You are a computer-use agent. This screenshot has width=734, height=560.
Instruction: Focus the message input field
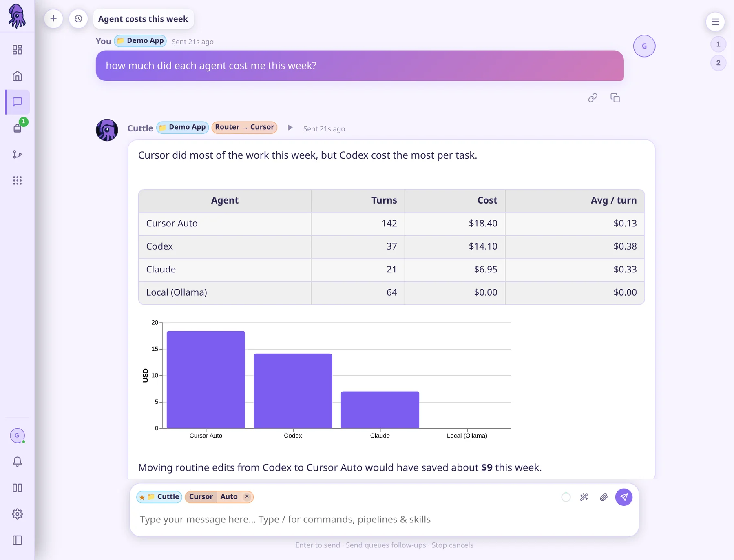tap(383, 519)
